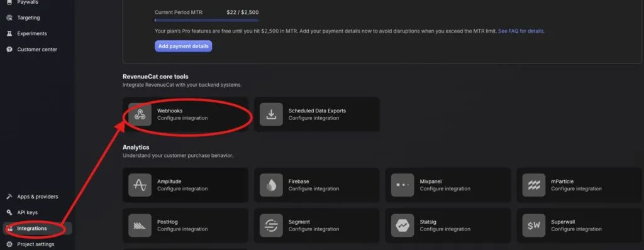Open Targeting in the sidebar
Viewport: 644px width, 250px height.
[28, 18]
